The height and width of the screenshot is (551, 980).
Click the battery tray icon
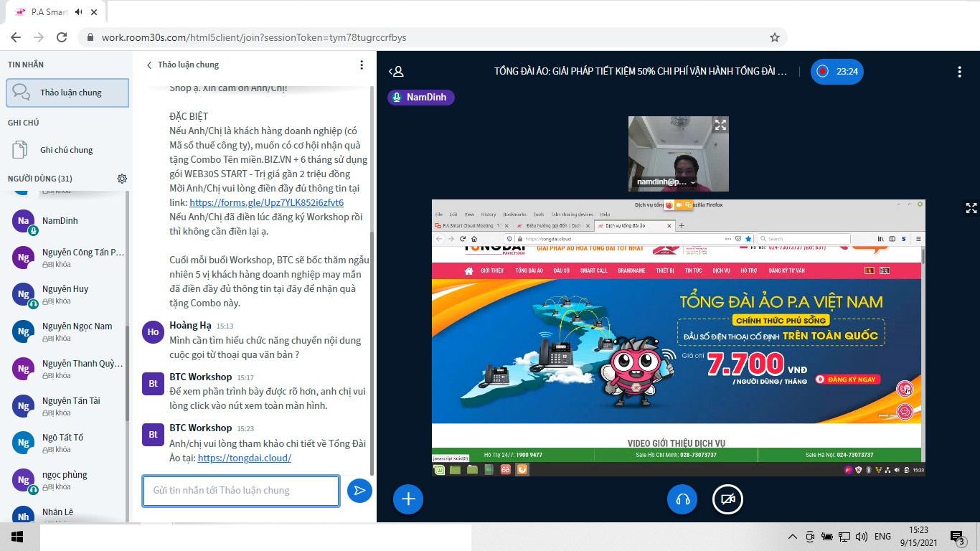coord(827,537)
